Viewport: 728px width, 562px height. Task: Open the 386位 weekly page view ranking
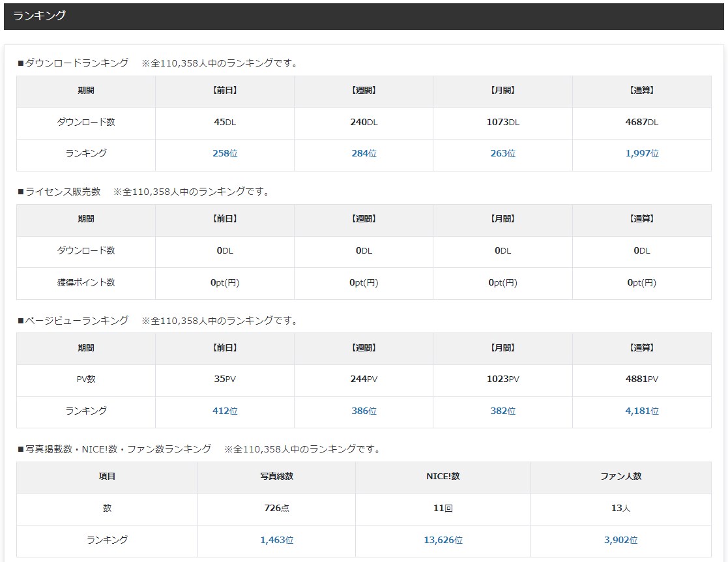coord(364,411)
